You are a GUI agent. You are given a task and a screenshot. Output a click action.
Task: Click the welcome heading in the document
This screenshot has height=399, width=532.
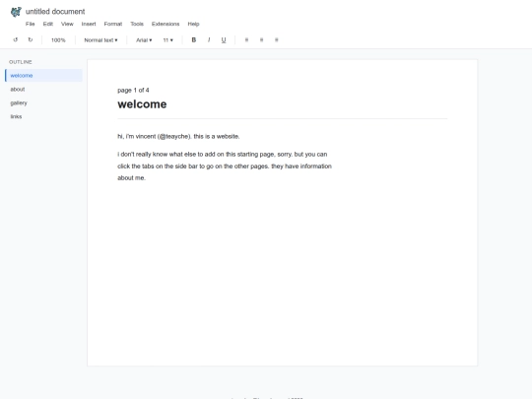click(142, 104)
